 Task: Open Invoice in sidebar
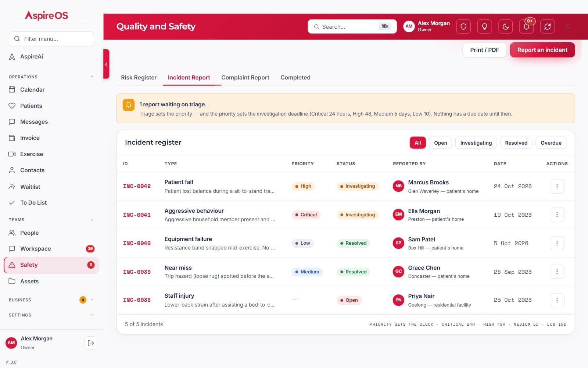tap(51, 138)
